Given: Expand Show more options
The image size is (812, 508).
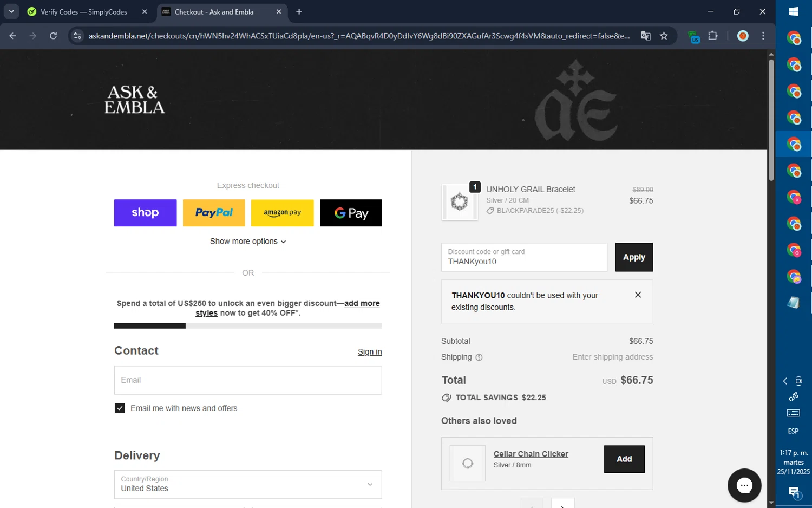Looking at the screenshot, I should click(x=248, y=241).
